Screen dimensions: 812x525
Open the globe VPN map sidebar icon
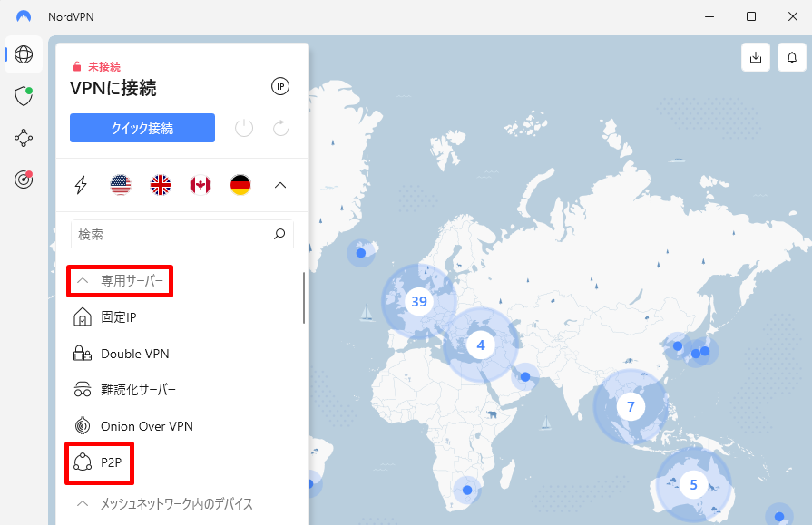point(24,54)
